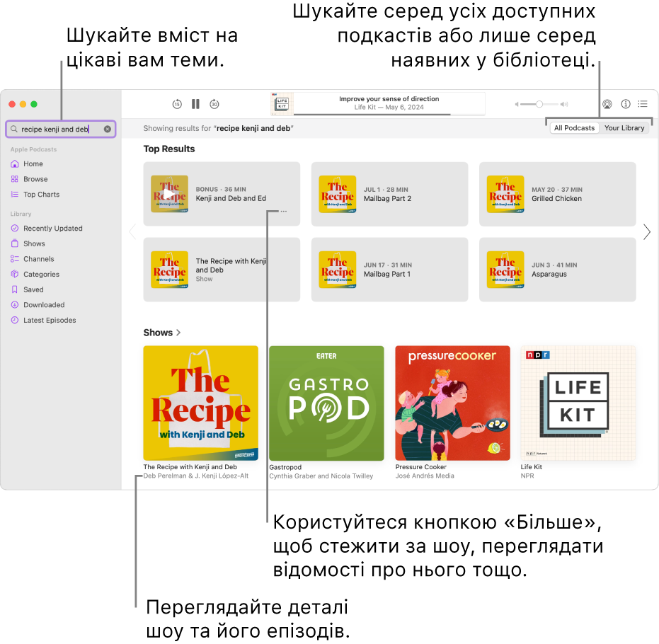659x644 pixels.
Task: Open the Mailbag Part 2 episode
Action: coord(389,194)
